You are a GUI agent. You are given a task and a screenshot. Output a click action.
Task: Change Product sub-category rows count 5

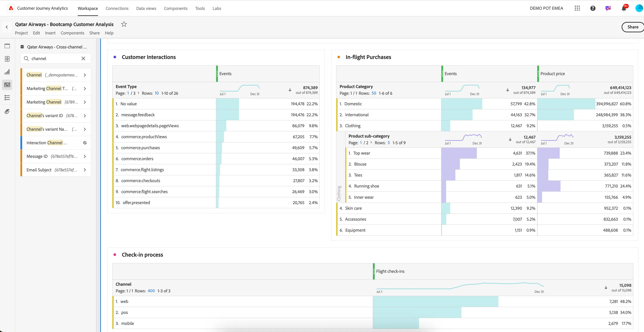pyautogui.click(x=388, y=143)
